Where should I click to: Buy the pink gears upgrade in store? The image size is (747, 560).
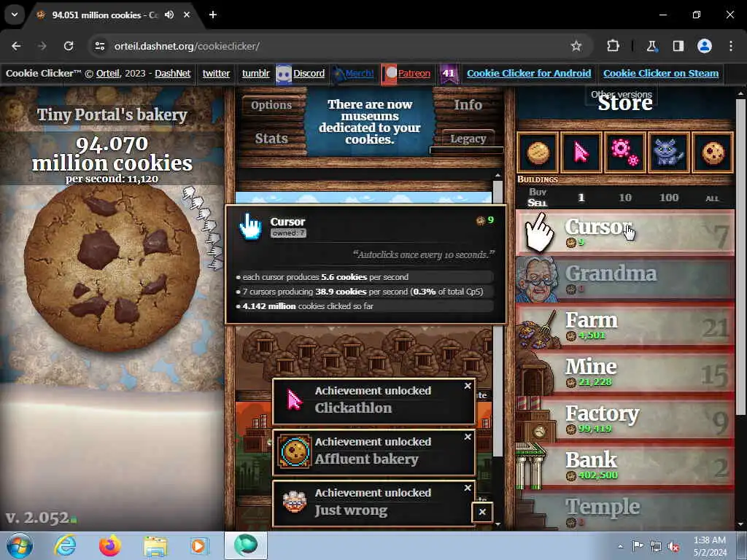coord(625,152)
